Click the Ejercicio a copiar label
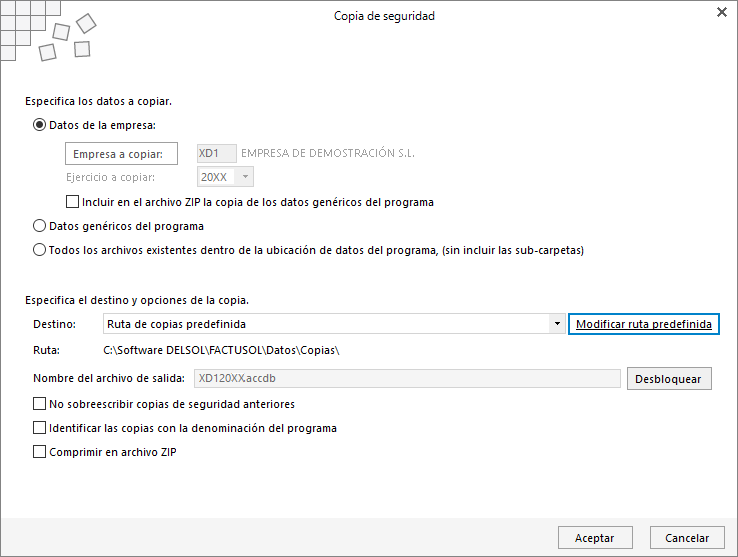738x557 pixels. 111,178
